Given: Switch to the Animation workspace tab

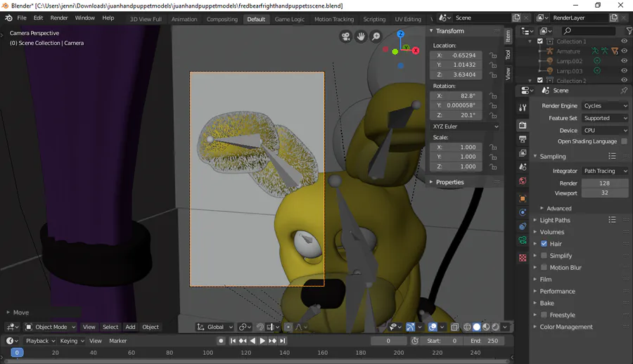Looking at the screenshot, I should pyautogui.click(x=184, y=19).
